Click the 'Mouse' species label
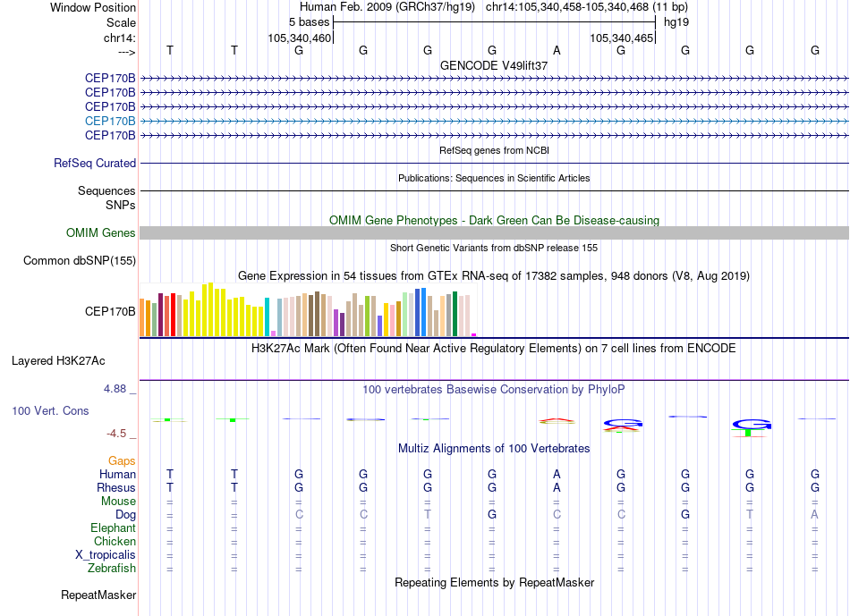 click(x=118, y=502)
